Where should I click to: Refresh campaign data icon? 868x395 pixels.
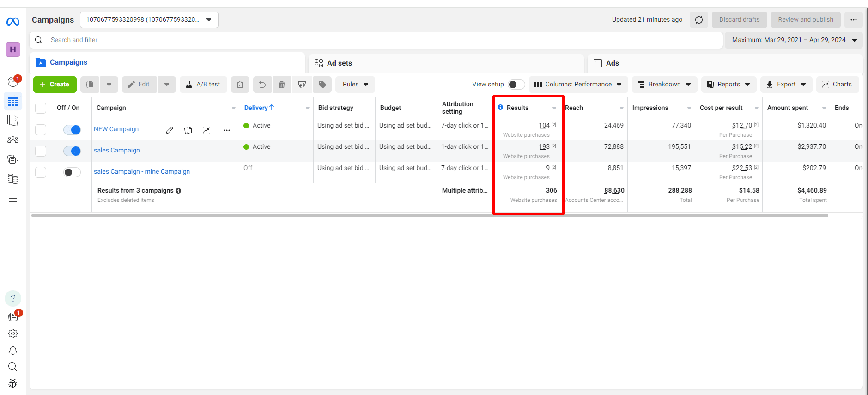(699, 20)
